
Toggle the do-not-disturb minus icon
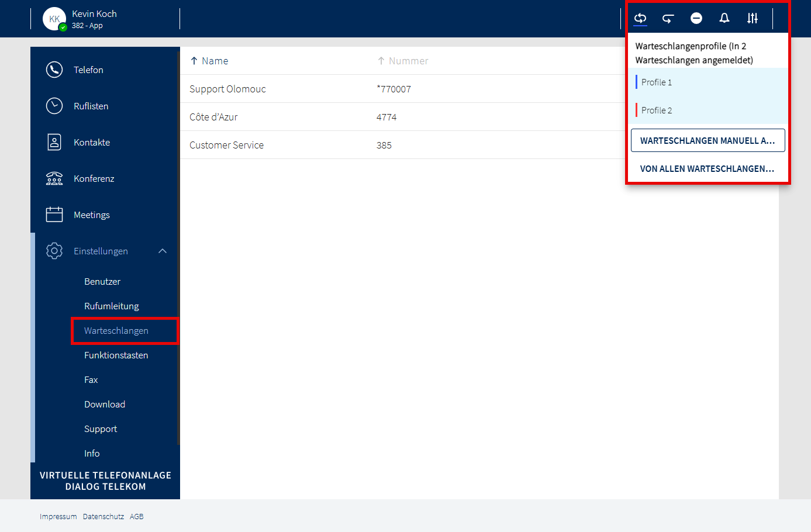tap(696, 19)
